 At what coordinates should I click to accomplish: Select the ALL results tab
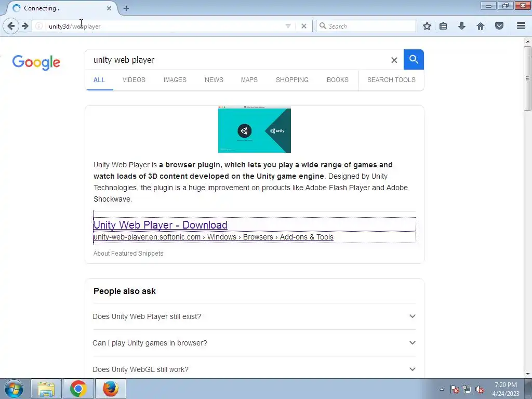click(99, 80)
